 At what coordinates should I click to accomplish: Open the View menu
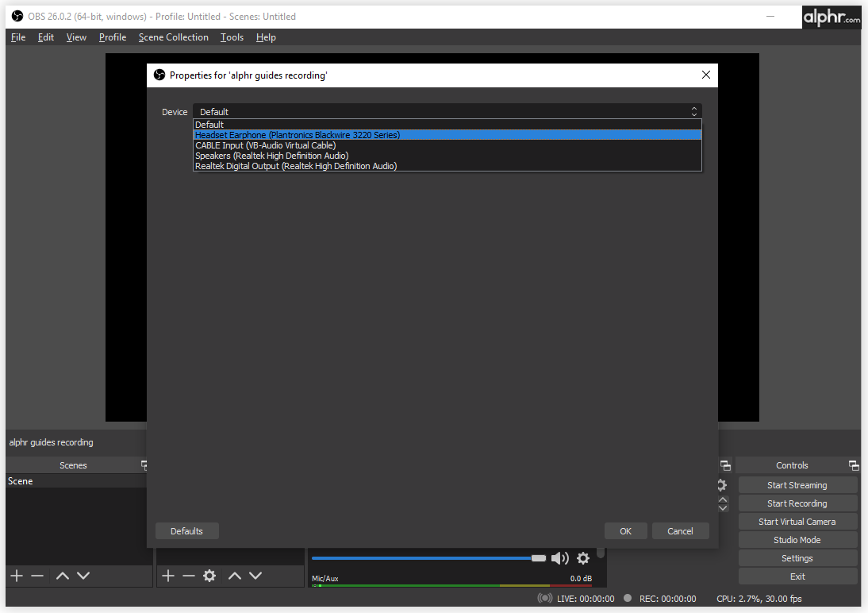pos(76,37)
